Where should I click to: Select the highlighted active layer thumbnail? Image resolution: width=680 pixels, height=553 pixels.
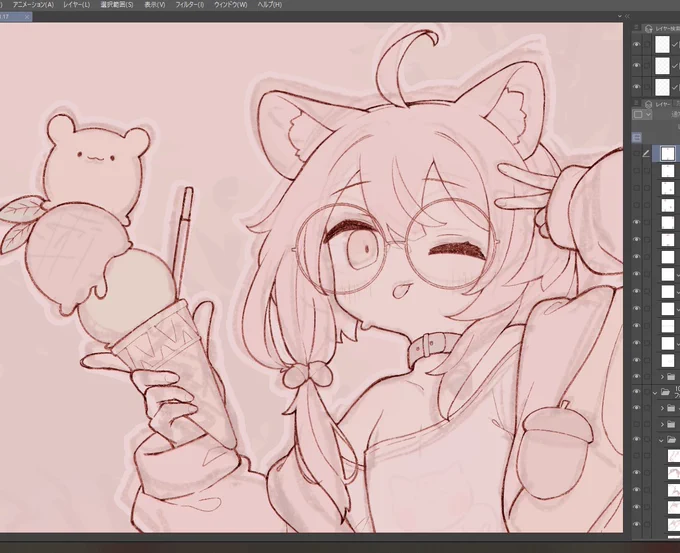point(668,153)
